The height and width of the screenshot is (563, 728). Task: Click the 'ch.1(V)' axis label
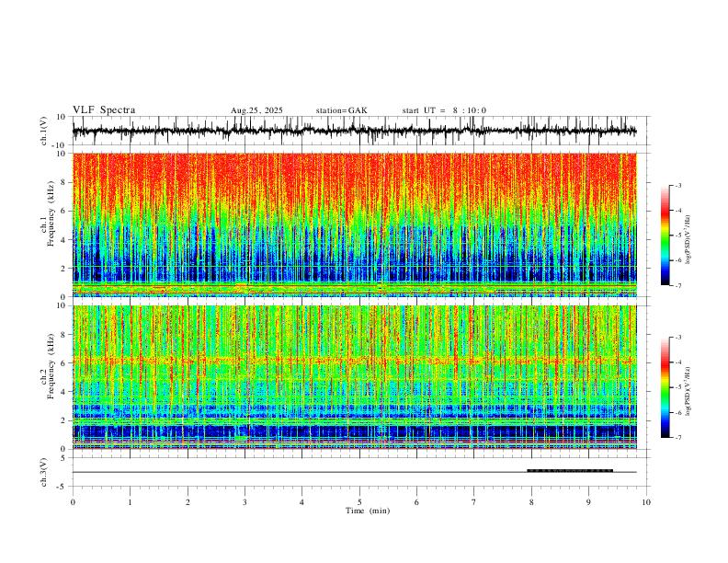point(43,131)
